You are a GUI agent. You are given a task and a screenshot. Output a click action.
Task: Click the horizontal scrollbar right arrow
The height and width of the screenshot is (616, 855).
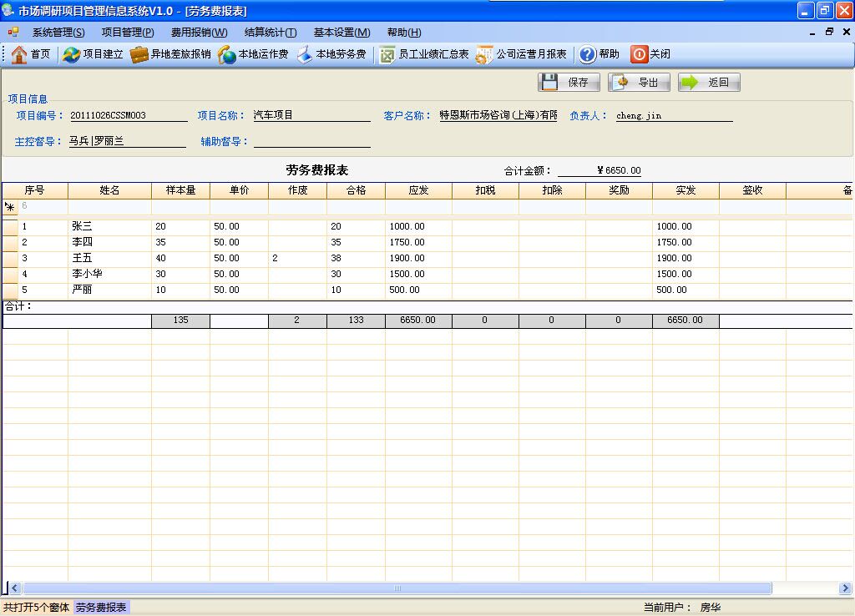coord(845,588)
